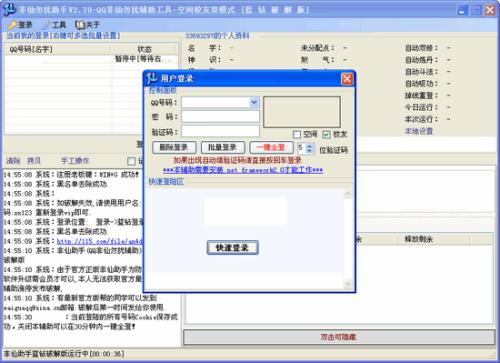The width and height of the screenshot is (500, 363).
Task: Toggle the checkbox beside 手工操作
Action: (132, 161)
